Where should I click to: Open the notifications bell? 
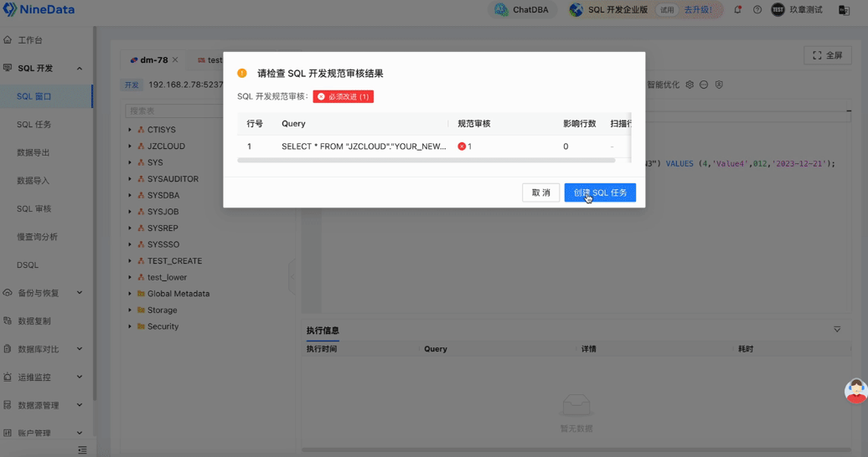click(737, 10)
